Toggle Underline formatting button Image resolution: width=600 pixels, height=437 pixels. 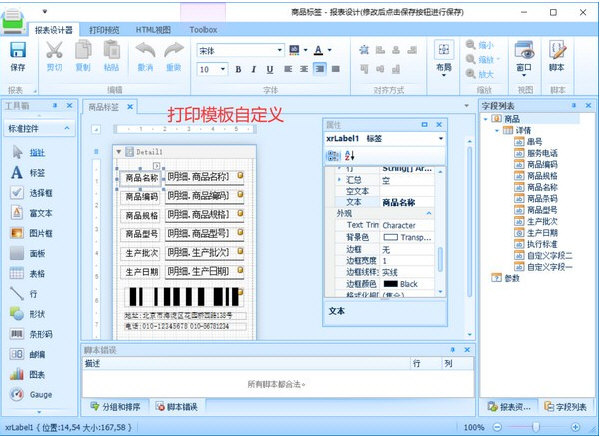point(270,69)
